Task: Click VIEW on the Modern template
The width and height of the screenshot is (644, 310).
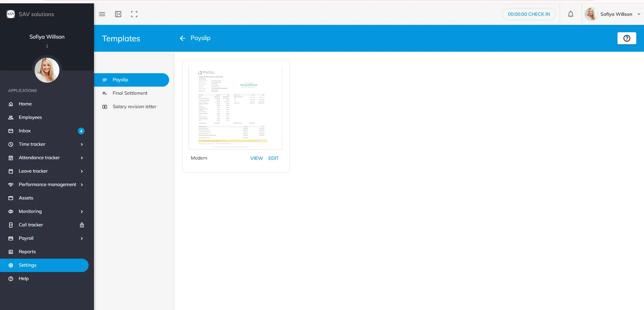Action: coord(256,158)
